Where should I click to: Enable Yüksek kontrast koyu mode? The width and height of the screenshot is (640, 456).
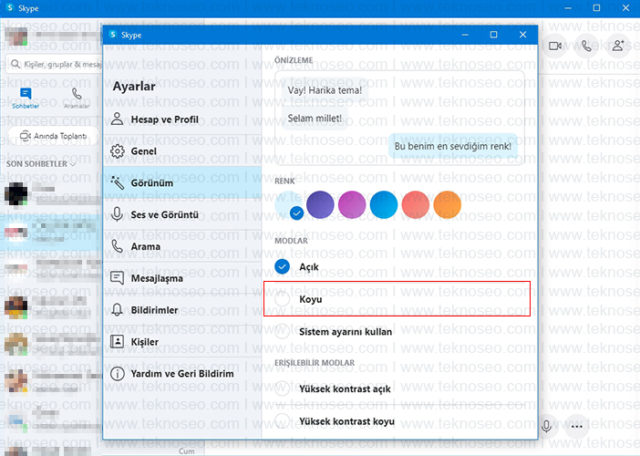[x=282, y=420]
